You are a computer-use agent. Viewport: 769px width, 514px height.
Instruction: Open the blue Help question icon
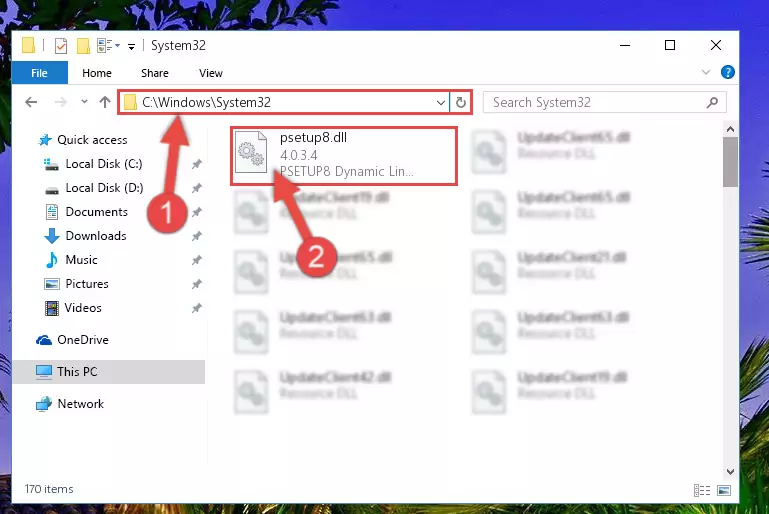728,72
